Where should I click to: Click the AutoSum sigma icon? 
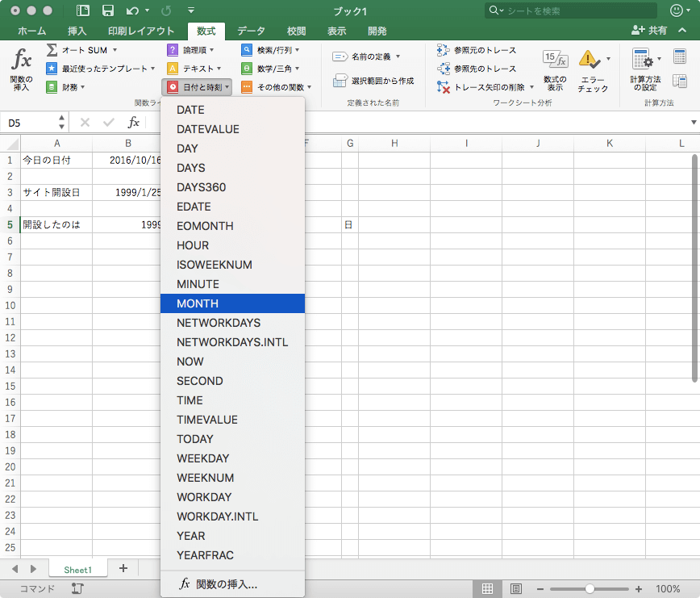(x=52, y=50)
